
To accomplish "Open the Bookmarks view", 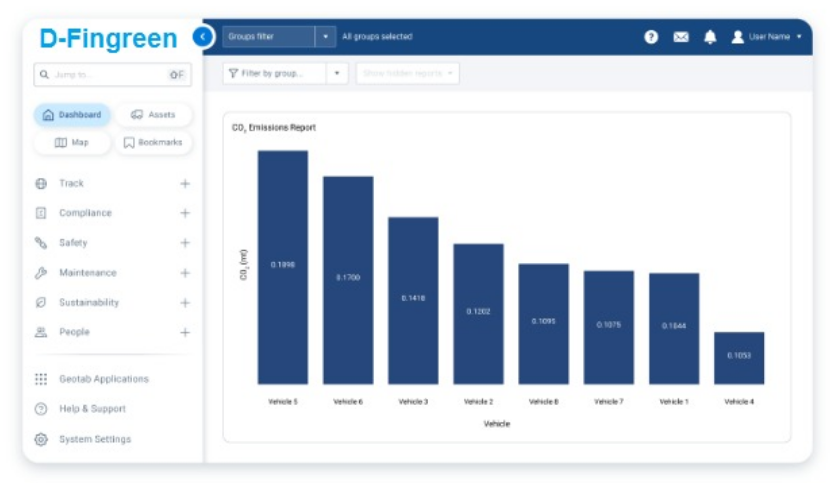I will coord(153,143).
